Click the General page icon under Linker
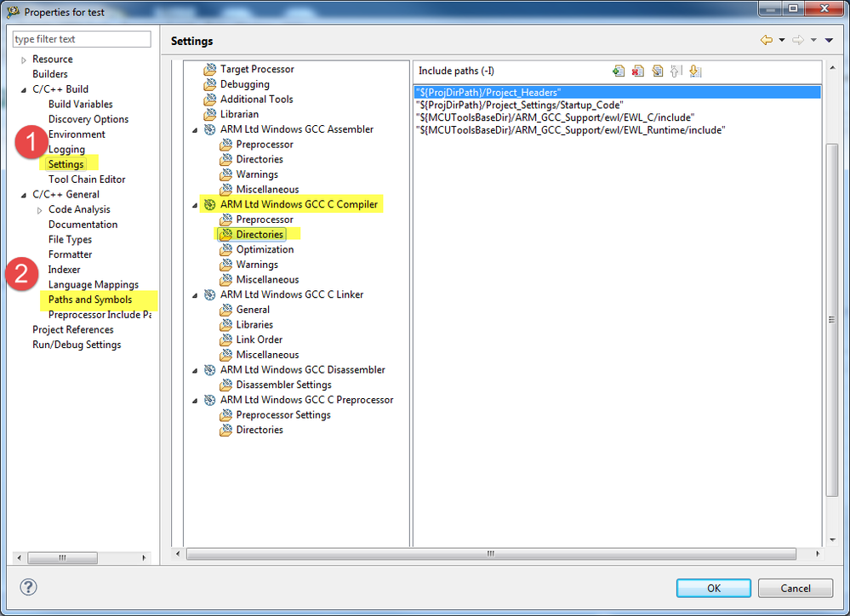 tap(226, 311)
